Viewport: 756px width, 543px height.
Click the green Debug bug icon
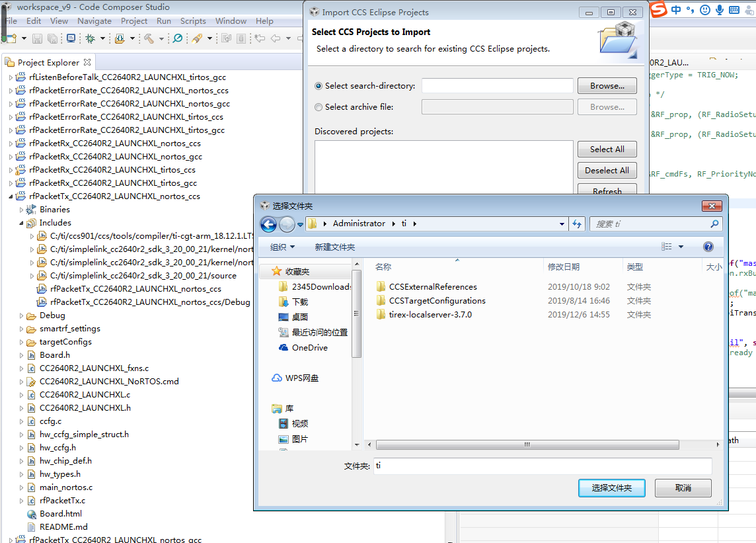(x=90, y=38)
